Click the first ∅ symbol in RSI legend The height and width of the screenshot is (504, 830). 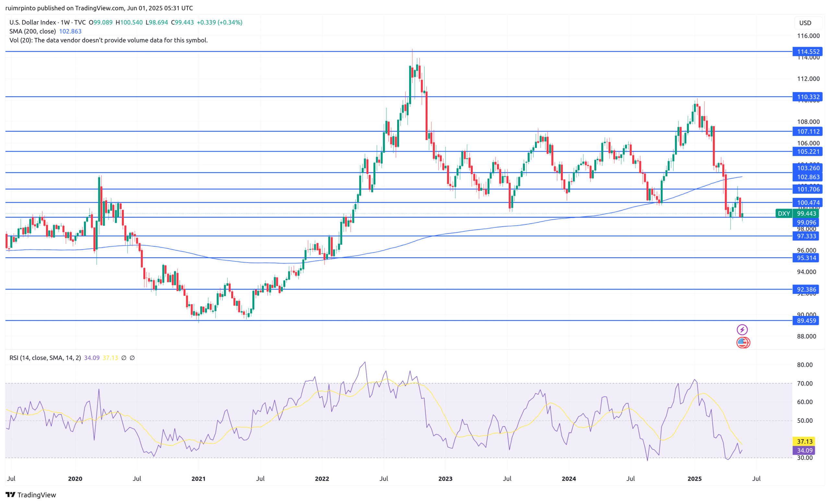click(x=124, y=358)
